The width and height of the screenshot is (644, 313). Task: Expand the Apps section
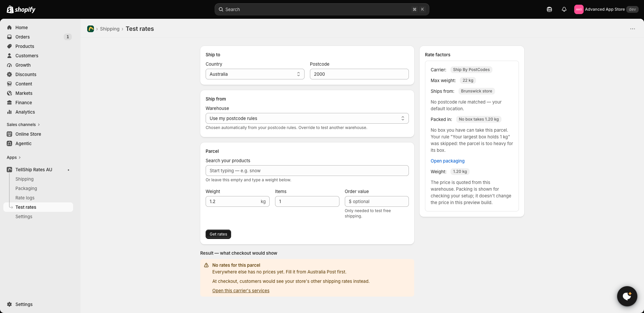[14, 158]
